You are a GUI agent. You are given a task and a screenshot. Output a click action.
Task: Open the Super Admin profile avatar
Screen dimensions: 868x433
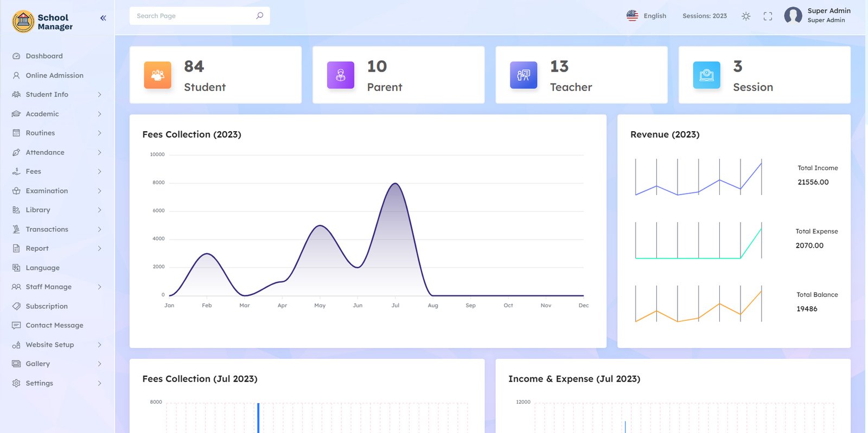click(793, 16)
